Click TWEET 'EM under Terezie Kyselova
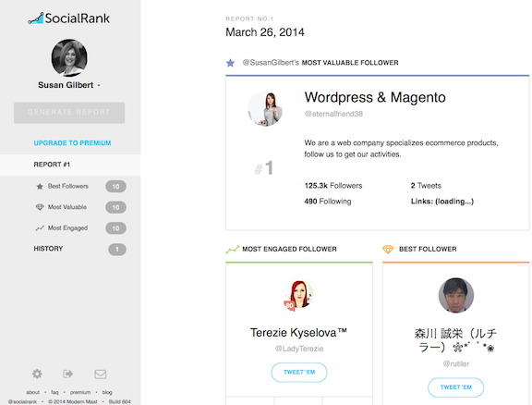The image size is (532, 405). pyautogui.click(x=299, y=373)
